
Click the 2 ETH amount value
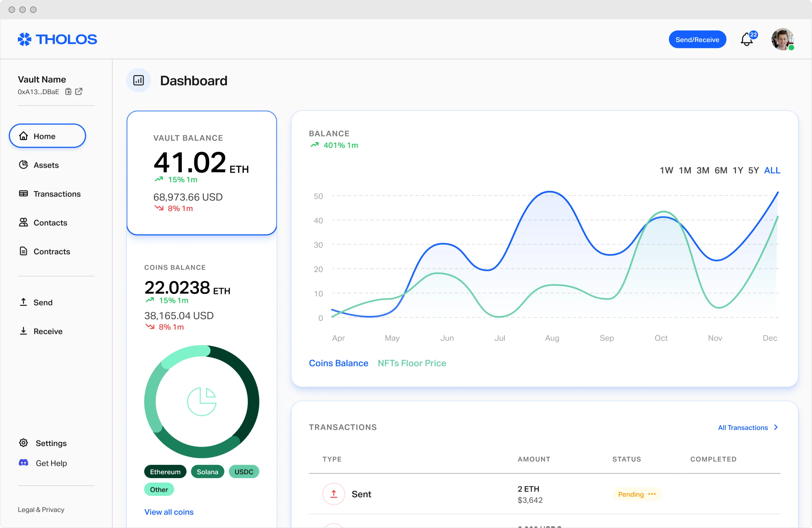(528, 489)
